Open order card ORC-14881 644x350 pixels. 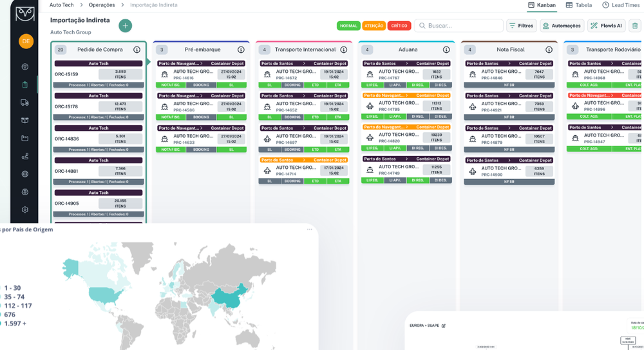pyautogui.click(x=99, y=171)
